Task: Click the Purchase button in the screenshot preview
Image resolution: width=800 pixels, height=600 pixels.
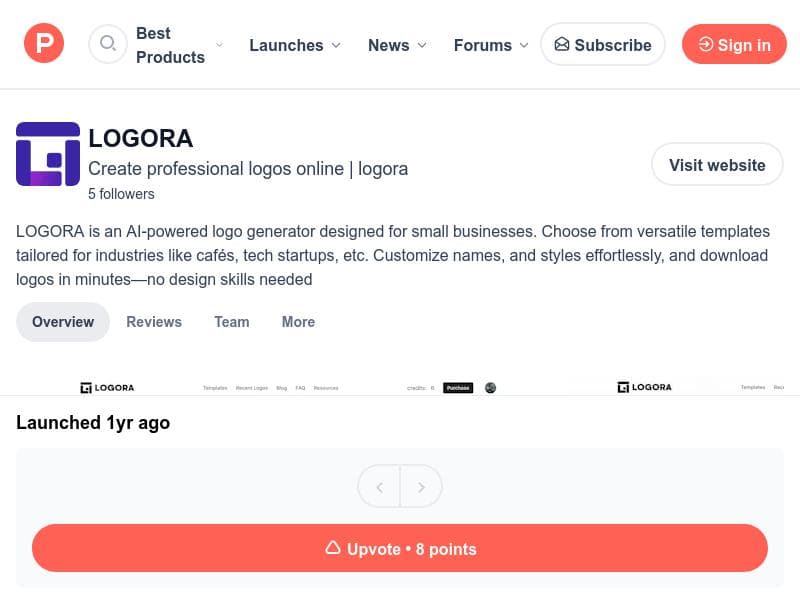Action: point(458,388)
